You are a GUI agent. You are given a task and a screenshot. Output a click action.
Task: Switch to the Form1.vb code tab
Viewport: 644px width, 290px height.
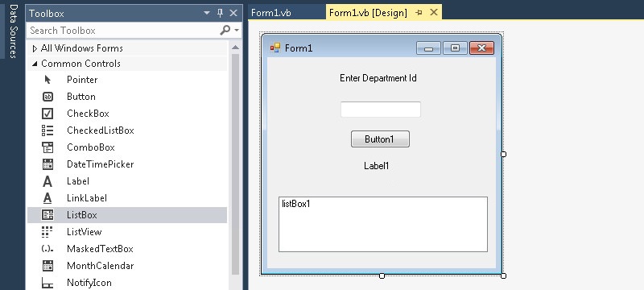(271, 13)
